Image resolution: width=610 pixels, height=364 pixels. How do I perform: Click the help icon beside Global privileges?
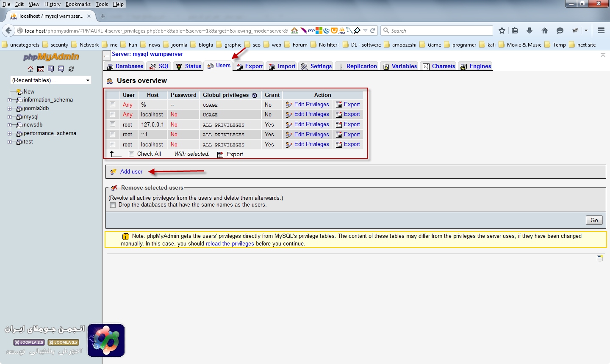254,95
